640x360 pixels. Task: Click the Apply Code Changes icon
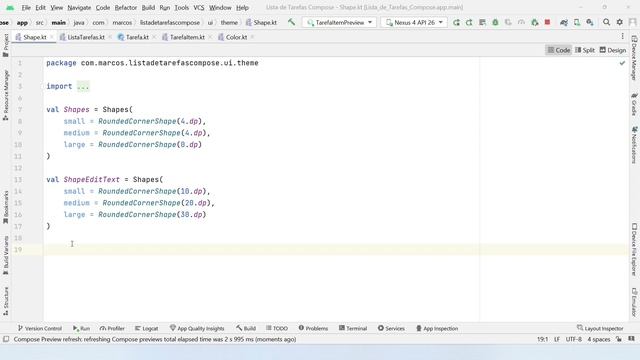click(482, 22)
